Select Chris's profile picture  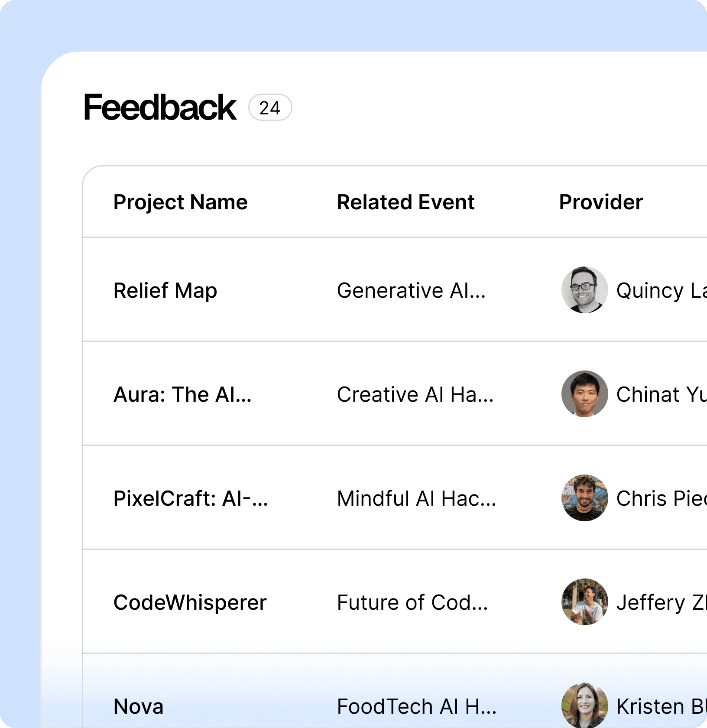tap(585, 498)
